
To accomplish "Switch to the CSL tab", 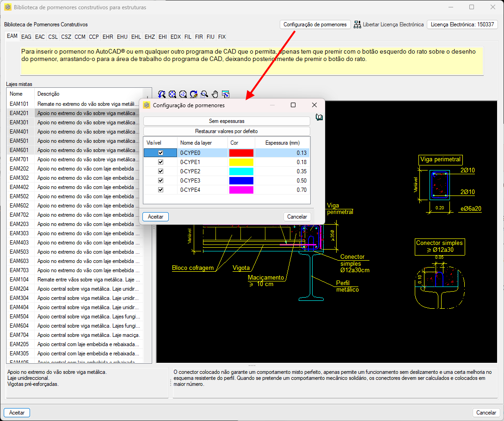I will 53,37.
